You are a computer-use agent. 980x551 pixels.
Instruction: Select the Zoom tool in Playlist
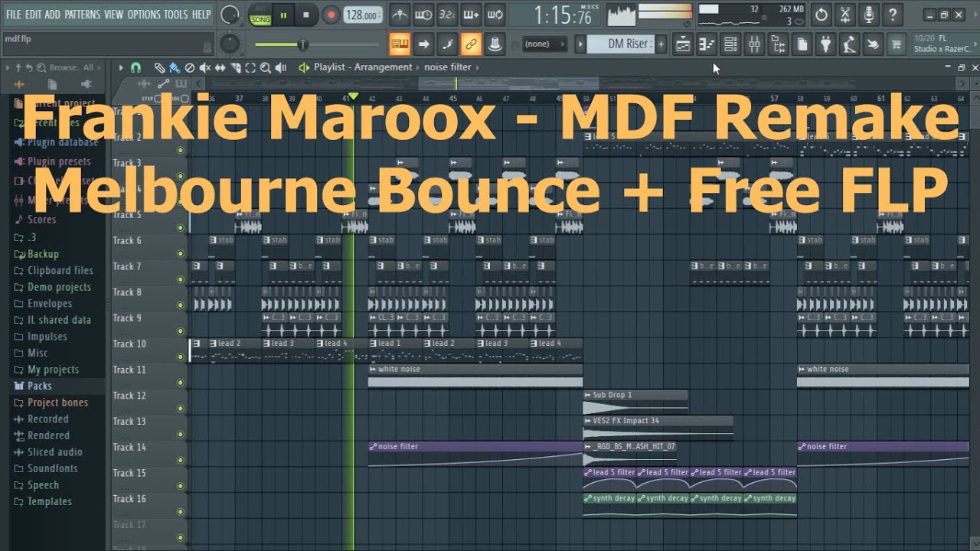266,67
